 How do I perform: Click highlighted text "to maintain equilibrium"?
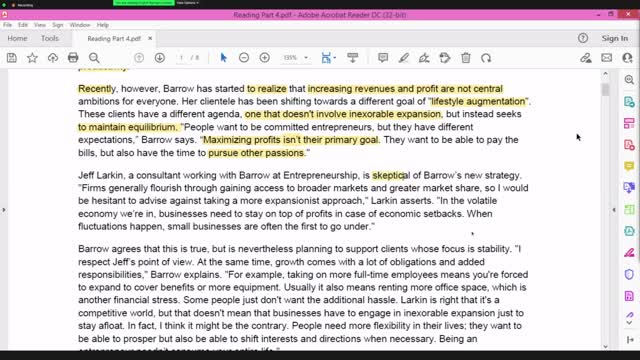[x=127, y=127]
